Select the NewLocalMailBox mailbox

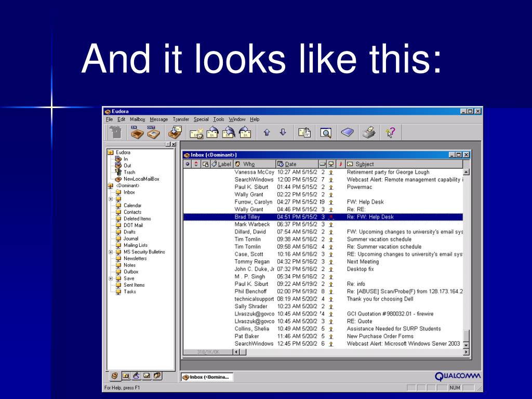point(141,179)
